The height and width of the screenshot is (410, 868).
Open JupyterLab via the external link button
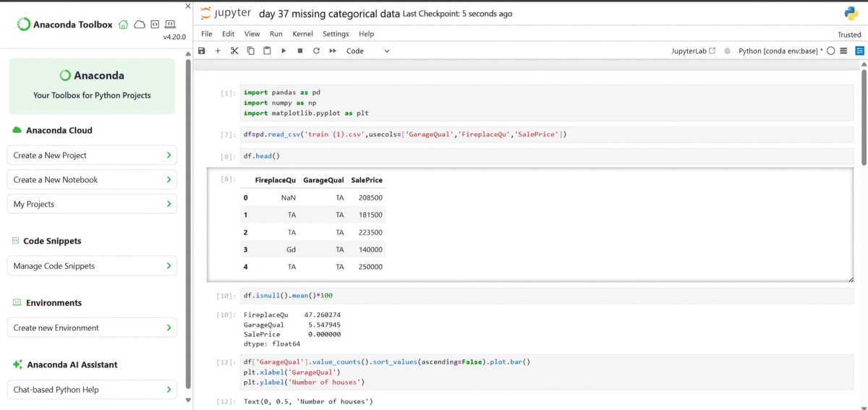tap(694, 51)
